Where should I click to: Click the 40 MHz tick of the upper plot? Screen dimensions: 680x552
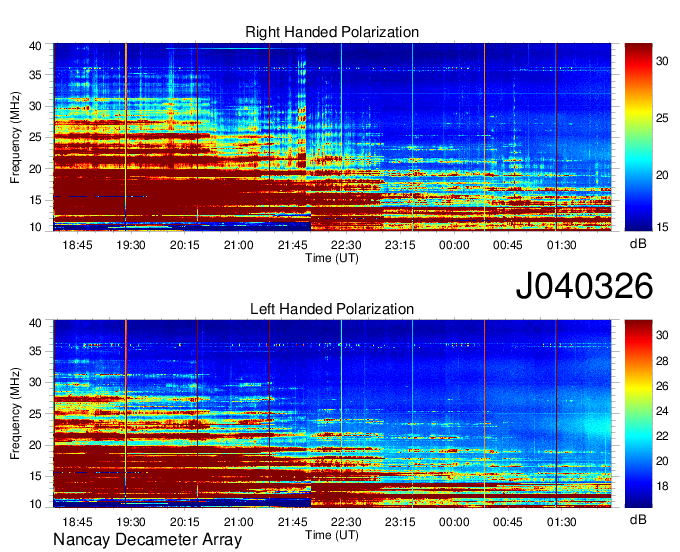[35, 46]
